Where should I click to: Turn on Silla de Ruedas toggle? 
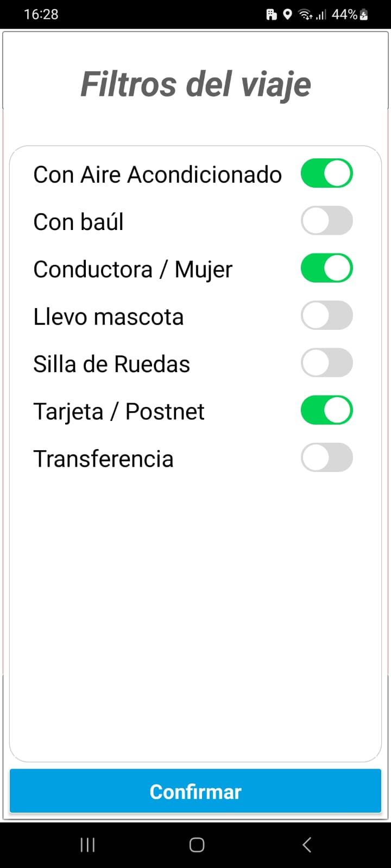coord(326,363)
